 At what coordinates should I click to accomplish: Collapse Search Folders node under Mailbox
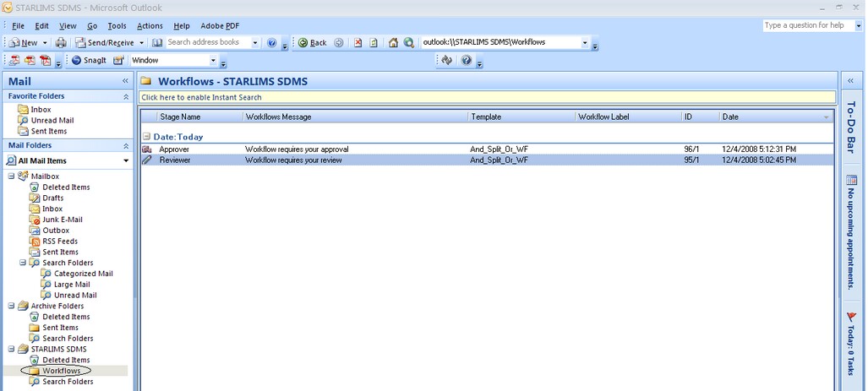tap(23, 262)
